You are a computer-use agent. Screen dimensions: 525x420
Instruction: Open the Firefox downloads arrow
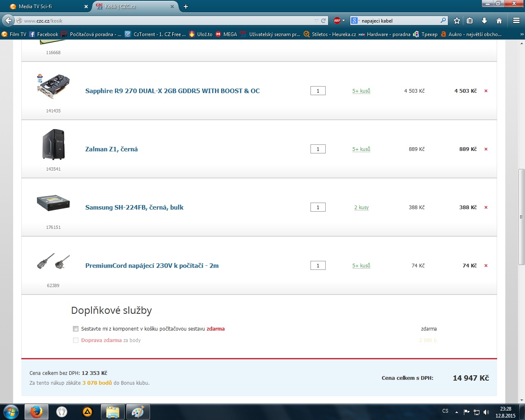[x=484, y=21]
